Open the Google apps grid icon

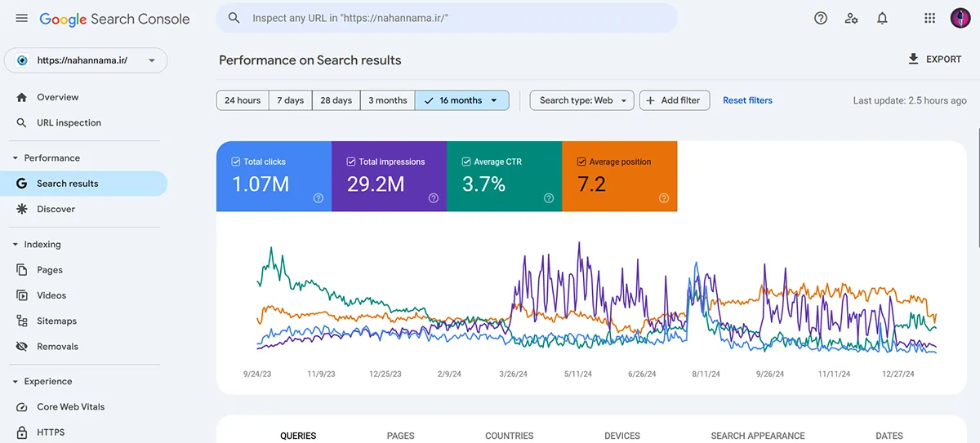[x=929, y=18]
